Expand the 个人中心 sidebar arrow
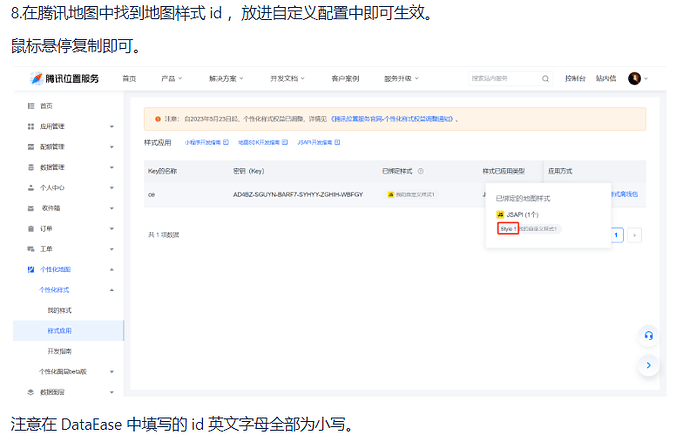The image size is (690, 434). 112,188
